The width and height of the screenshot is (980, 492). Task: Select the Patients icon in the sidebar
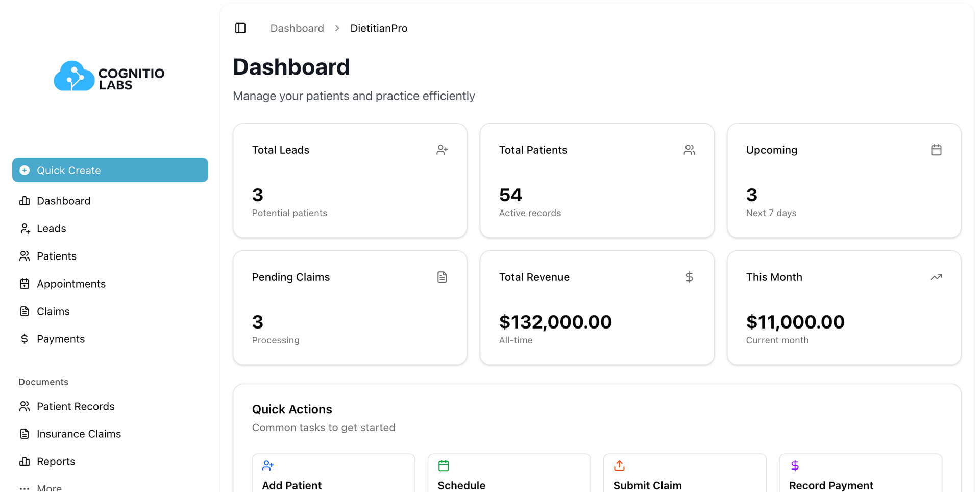pyautogui.click(x=25, y=256)
